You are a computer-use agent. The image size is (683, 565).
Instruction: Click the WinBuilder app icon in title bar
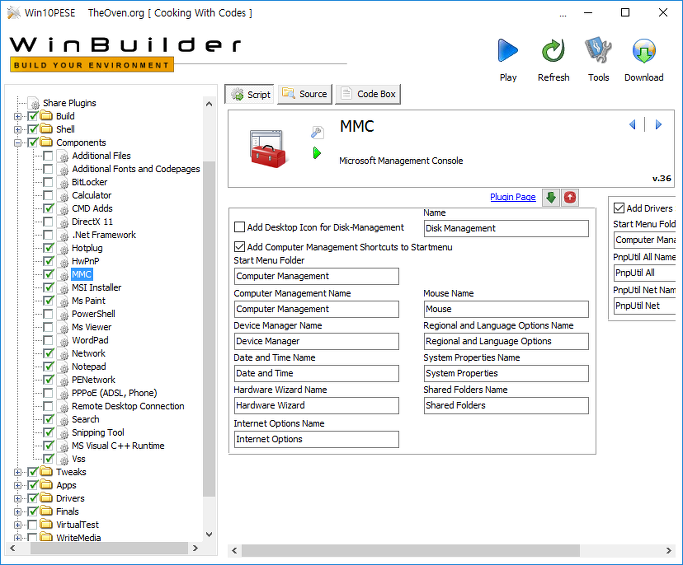pos(14,13)
